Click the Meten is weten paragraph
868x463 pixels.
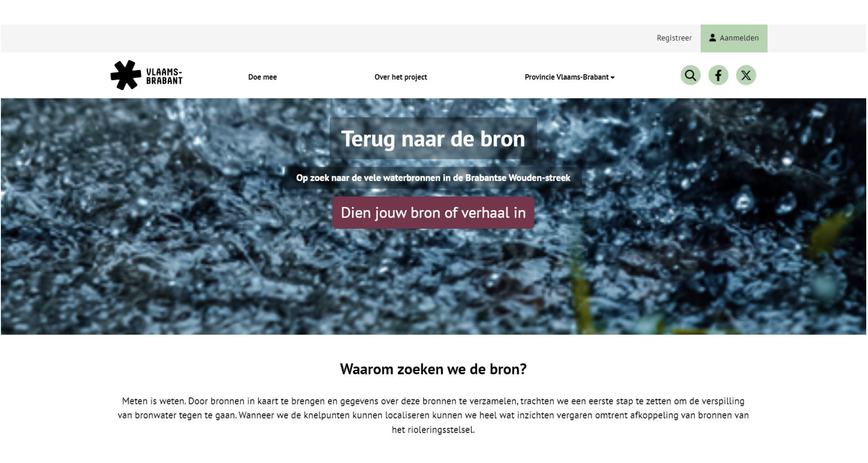pos(433,415)
